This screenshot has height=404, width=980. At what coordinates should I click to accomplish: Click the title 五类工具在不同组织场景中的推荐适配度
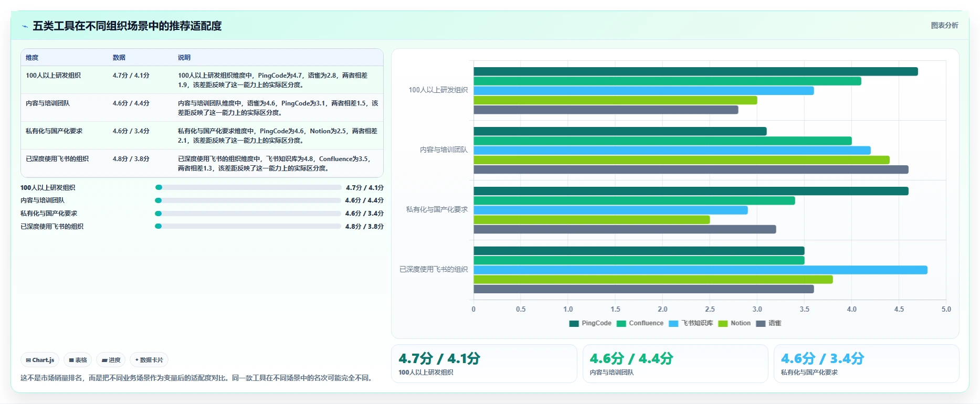coord(127,26)
